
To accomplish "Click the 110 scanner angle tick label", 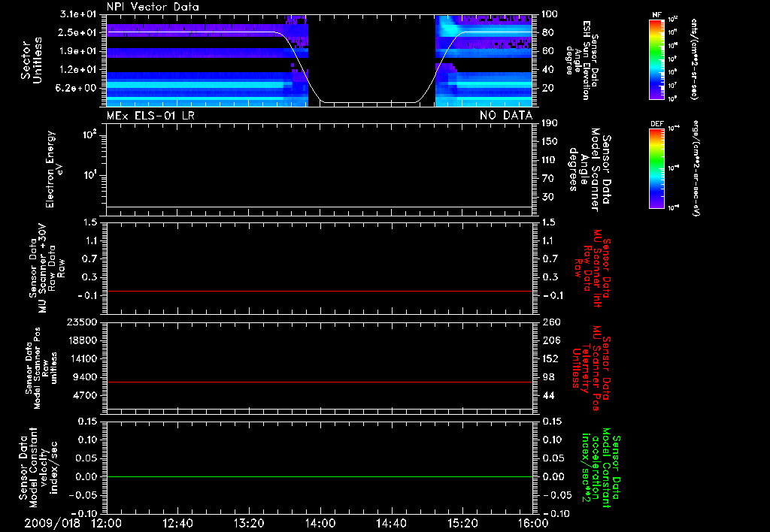I will (550, 160).
